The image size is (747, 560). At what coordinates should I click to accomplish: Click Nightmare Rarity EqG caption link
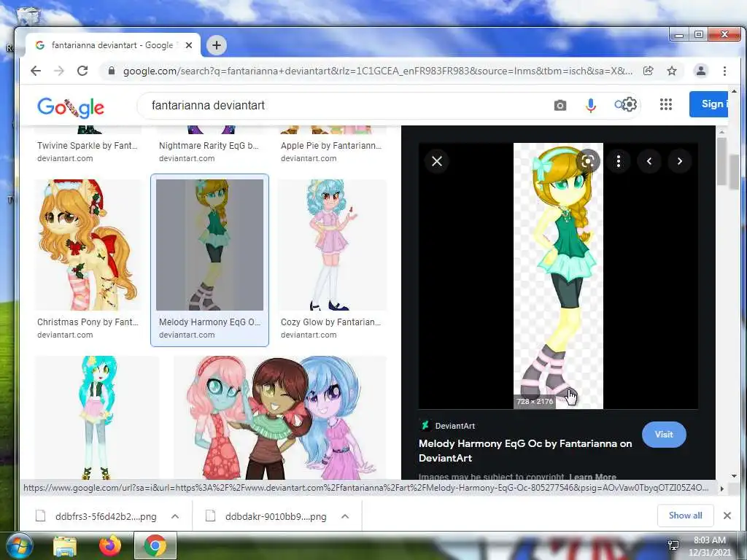(x=209, y=146)
